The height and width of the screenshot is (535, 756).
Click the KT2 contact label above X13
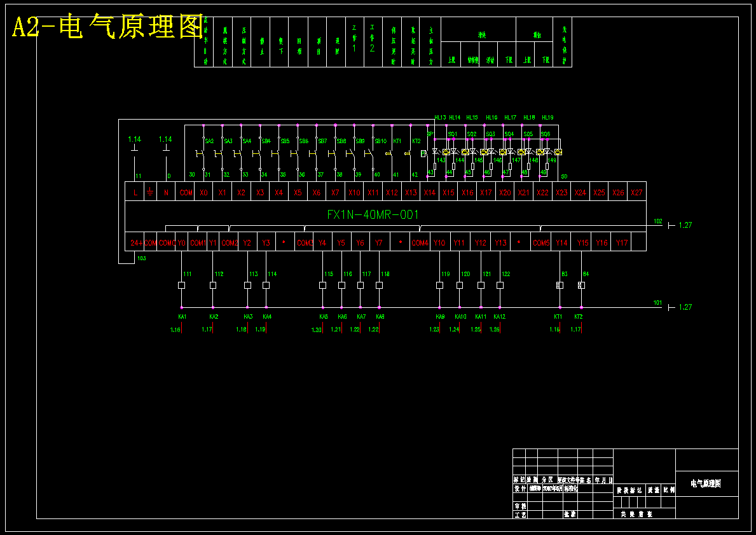pyautogui.click(x=416, y=141)
